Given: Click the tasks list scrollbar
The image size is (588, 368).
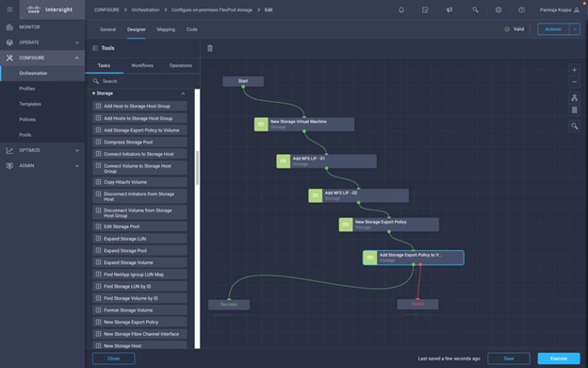Looking at the screenshot, I should (197, 168).
